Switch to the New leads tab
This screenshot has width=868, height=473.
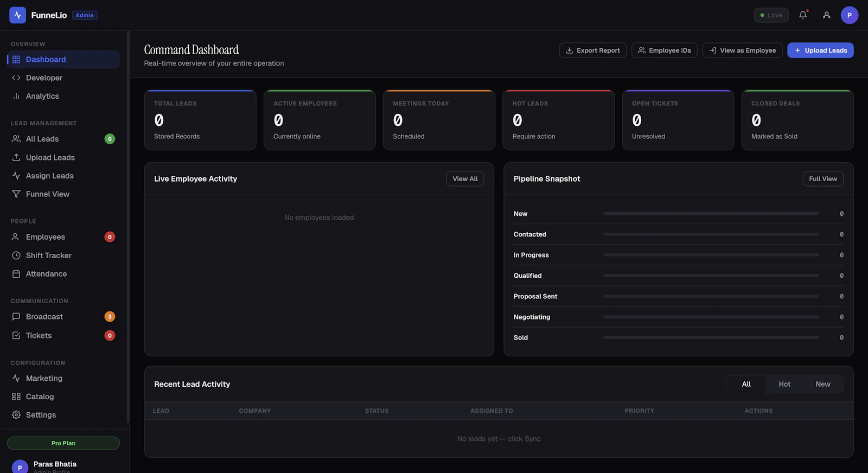point(823,384)
